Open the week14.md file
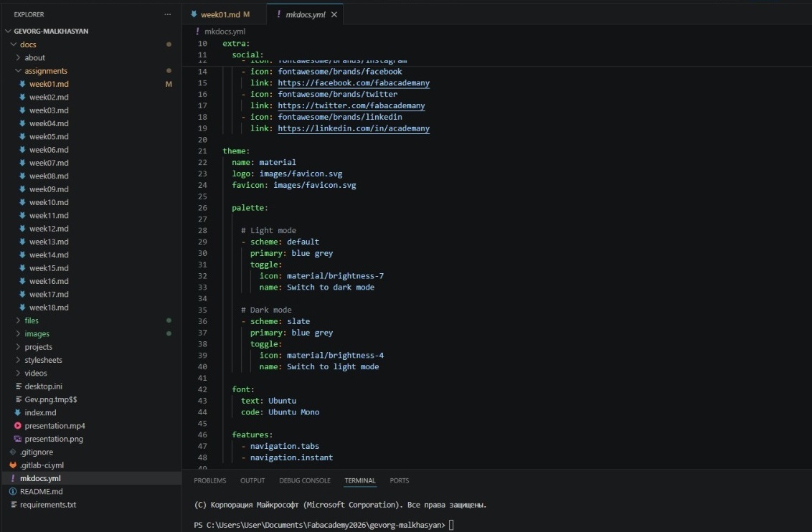This screenshot has height=532, width=812. [49, 255]
